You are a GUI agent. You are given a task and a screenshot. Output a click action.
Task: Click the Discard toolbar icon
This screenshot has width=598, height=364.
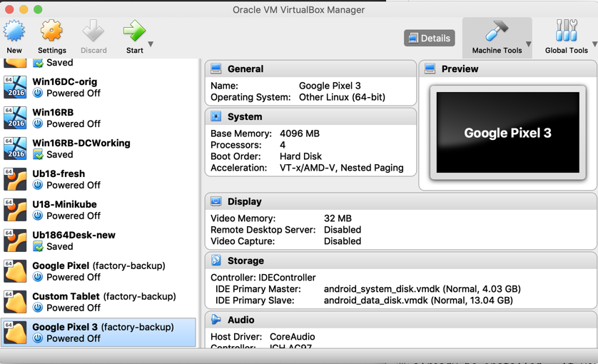click(x=93, y=32)
